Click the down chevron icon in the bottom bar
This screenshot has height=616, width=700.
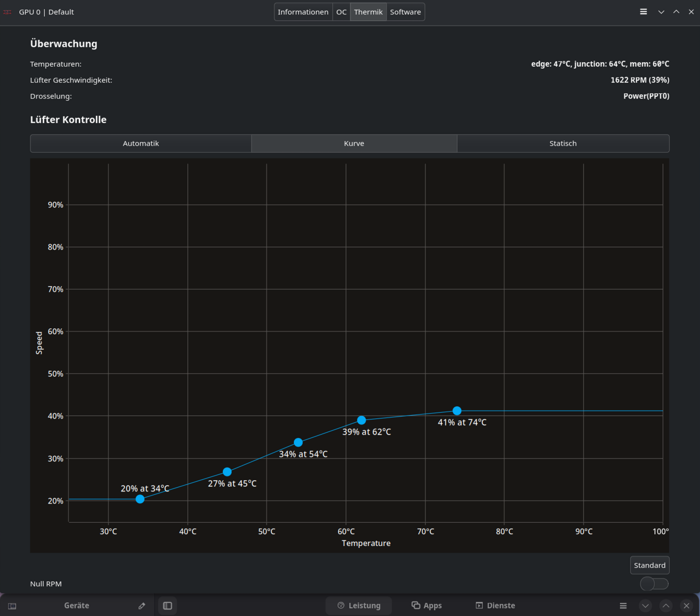pyautogui.click(x=646, y=606)
